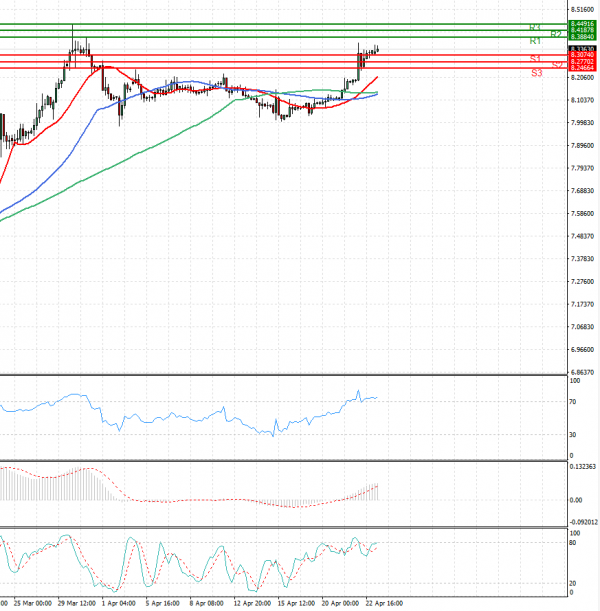The width and height of the screenshot is (600, 611).
Task: Click the MACD 0.132363 scale value
Action: pyautogui.click(x=582, y=466)
